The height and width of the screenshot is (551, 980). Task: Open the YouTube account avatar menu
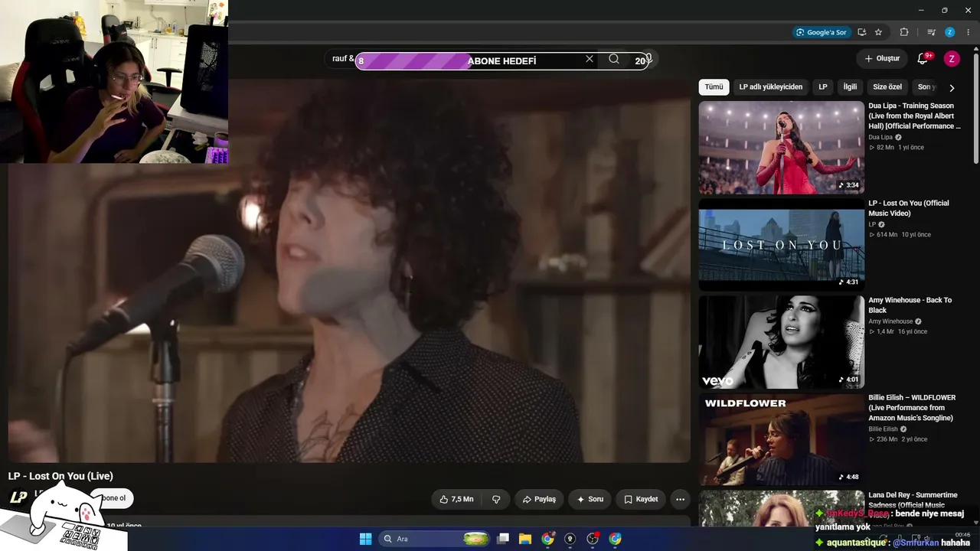pyautogui.click(x=952, y=59)
